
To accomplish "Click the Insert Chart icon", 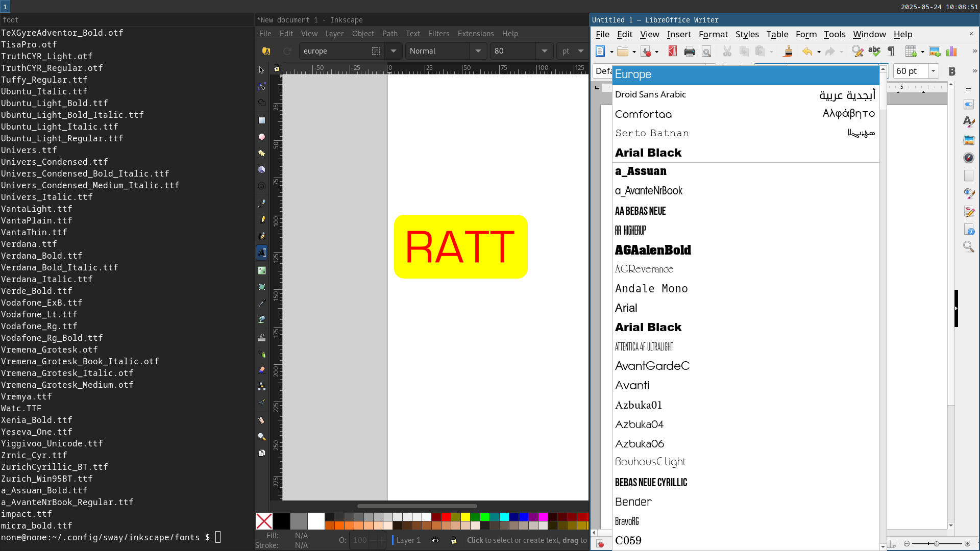I will [951, 51].
